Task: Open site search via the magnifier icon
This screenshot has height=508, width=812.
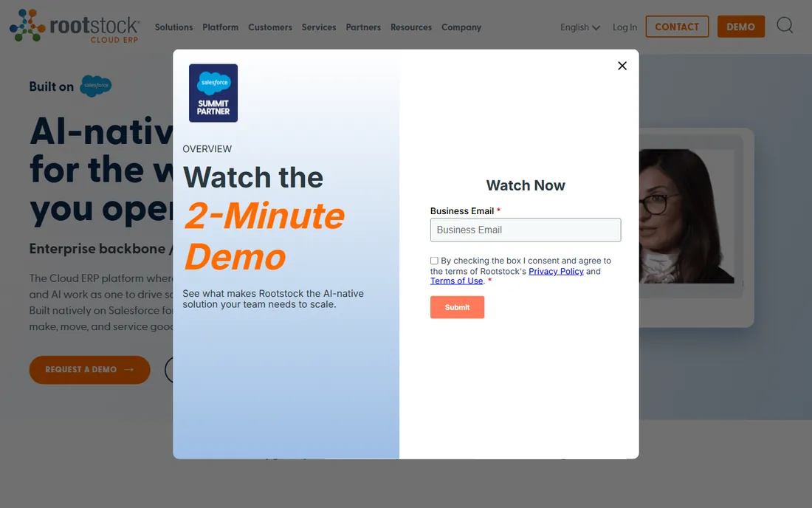Action: click(785, 25)
